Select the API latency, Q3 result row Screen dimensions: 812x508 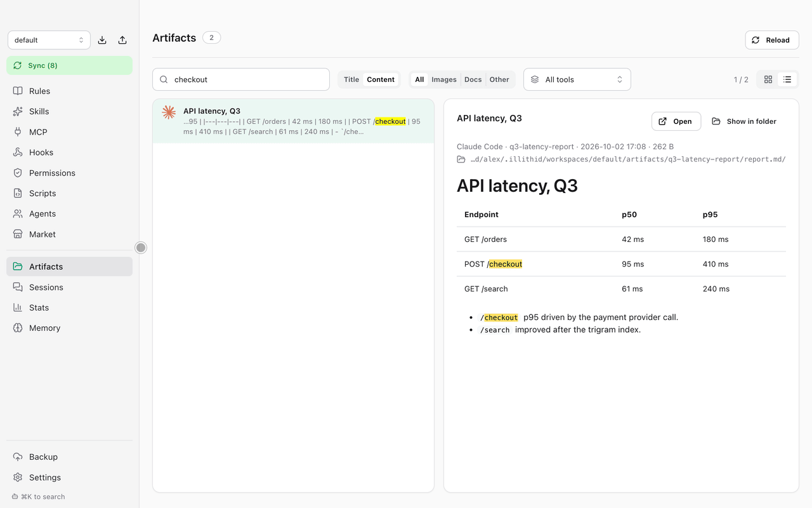click(x=293, y=121)
